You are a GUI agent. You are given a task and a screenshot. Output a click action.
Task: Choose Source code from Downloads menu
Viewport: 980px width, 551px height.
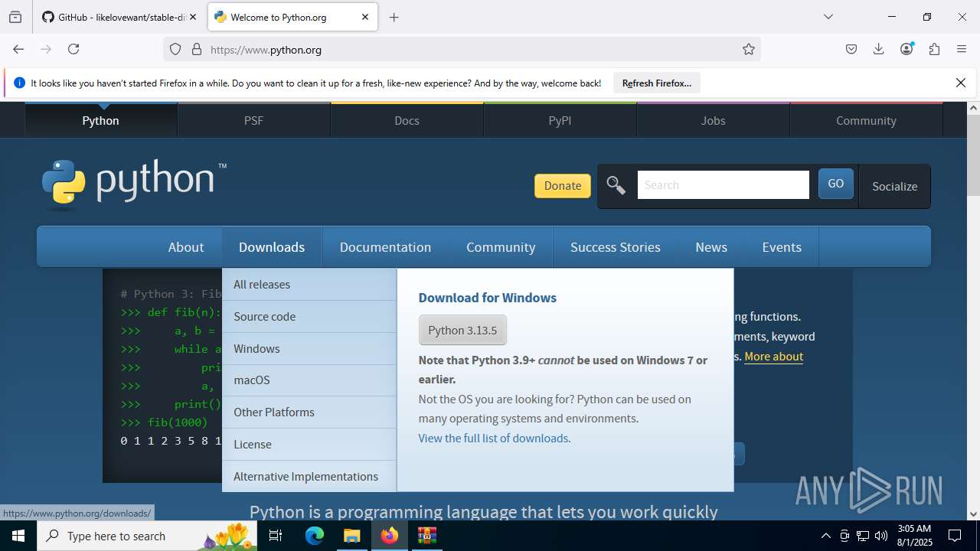(x=309, y=316)
